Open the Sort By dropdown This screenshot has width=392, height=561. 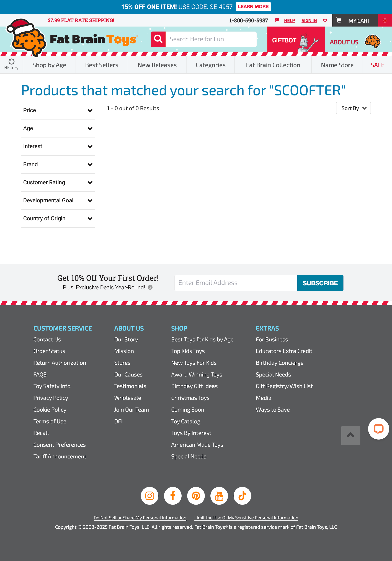pyautogui.click(x=353, y=108)
